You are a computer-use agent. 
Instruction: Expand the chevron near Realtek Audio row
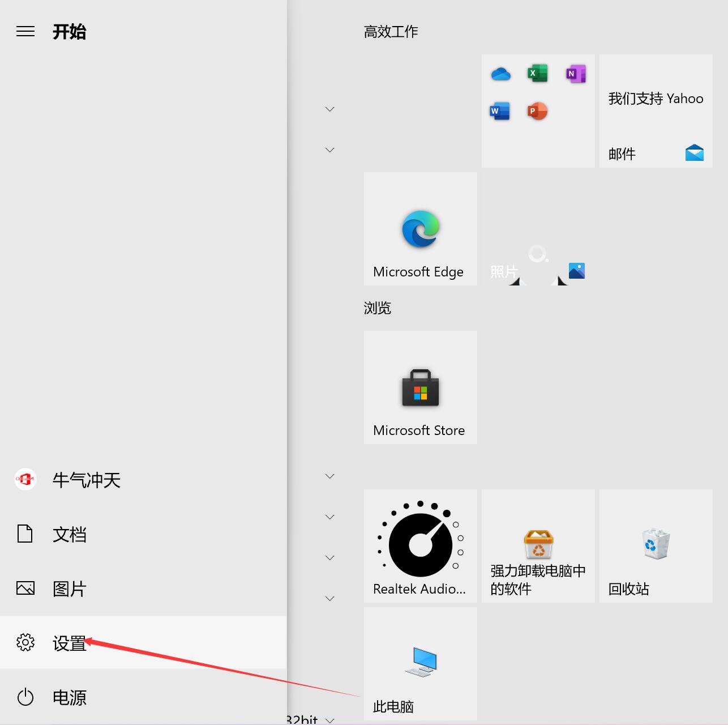(330, 557)
